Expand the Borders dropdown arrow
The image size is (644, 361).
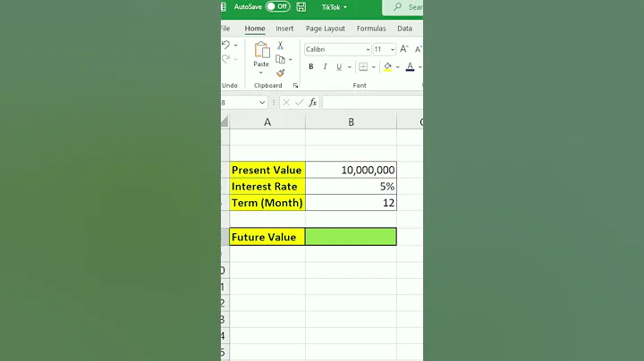click(x=374, y=67)
